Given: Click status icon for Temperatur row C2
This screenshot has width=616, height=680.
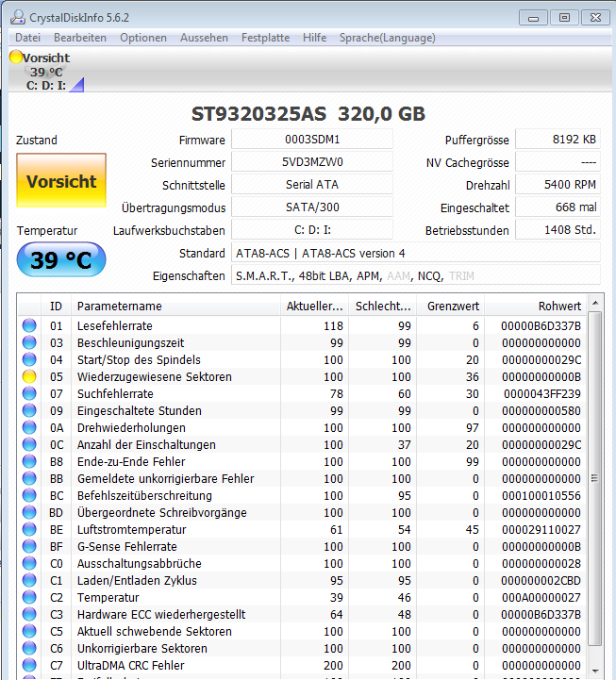Looking at the screenshot, I should [29, 597].
